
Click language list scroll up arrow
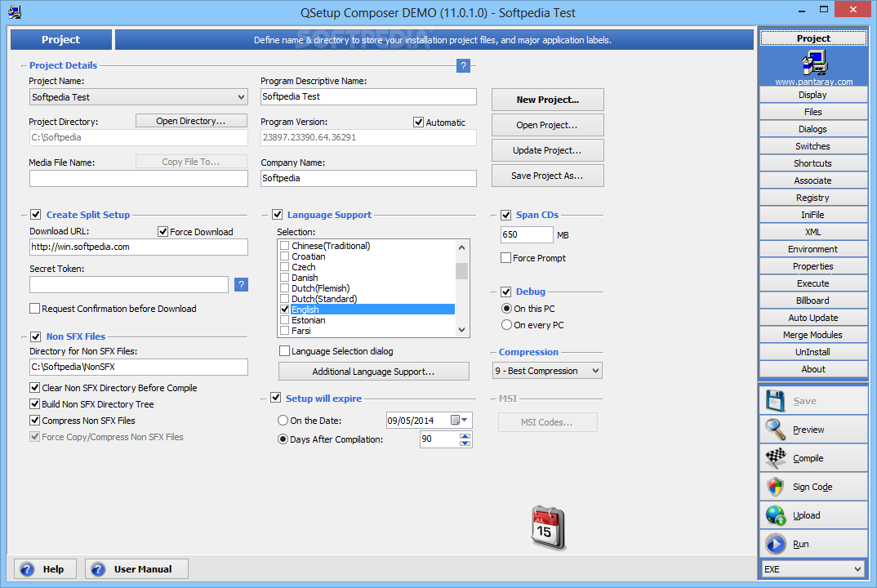point(461,247)
